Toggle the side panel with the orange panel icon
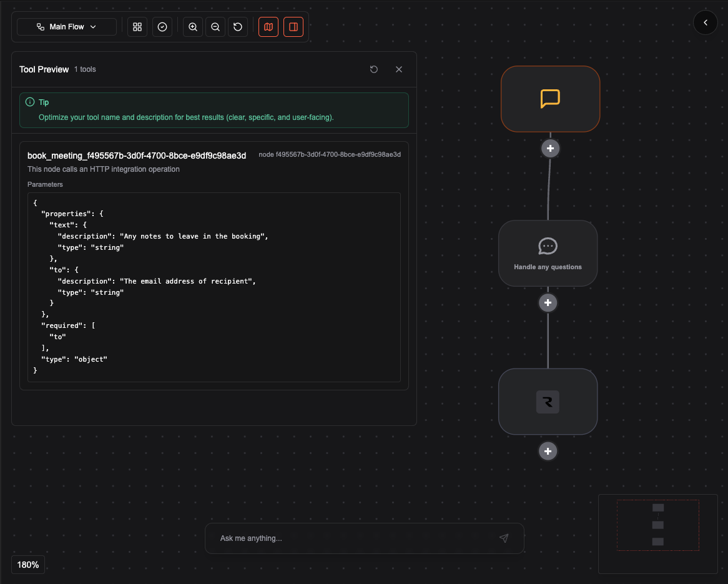728x584 pixels. [x=293, y=27]
